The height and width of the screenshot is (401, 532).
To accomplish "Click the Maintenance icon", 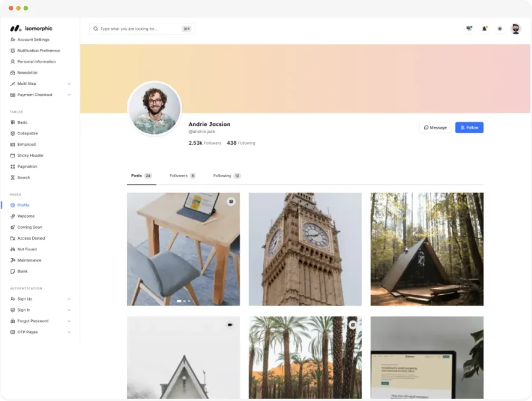I will click(x=13, y=260).
